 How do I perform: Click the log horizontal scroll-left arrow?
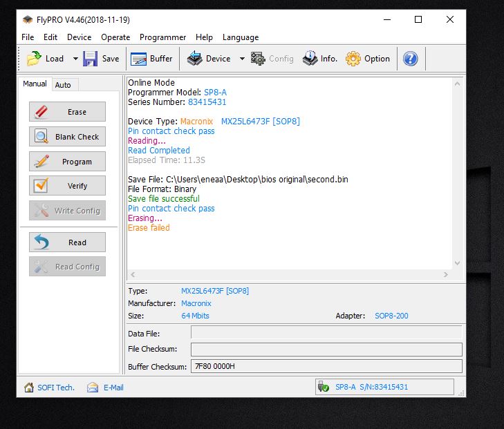pyautogui.click(x=133, y=274)
